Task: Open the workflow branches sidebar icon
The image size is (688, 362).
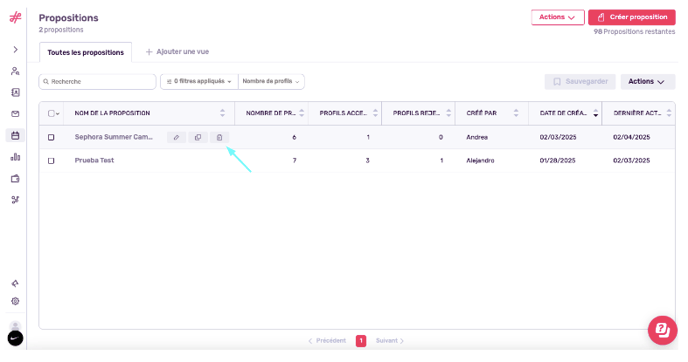Action: pyautogui.click(x=15, y=200)
